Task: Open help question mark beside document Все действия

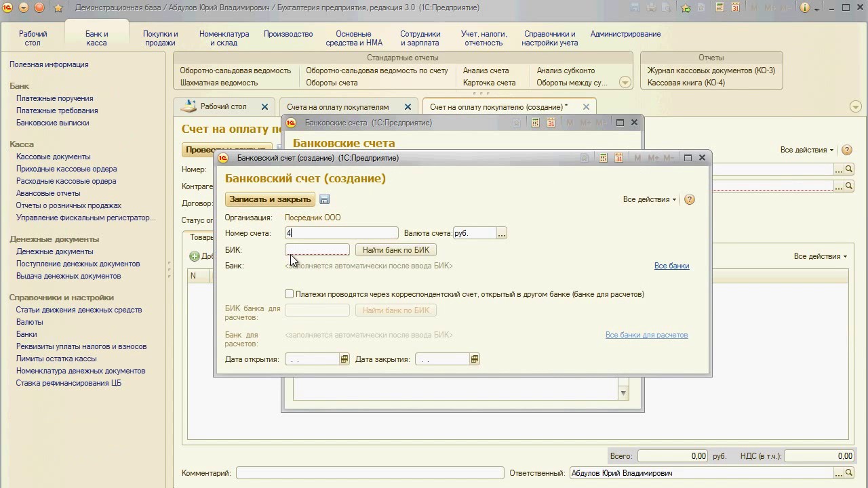Action: [846, 150]
